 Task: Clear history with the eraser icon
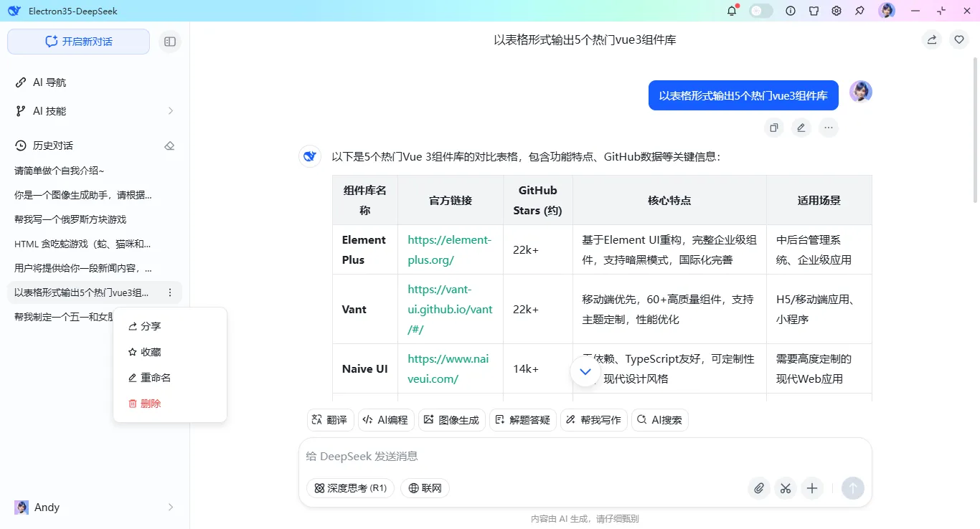169,146
